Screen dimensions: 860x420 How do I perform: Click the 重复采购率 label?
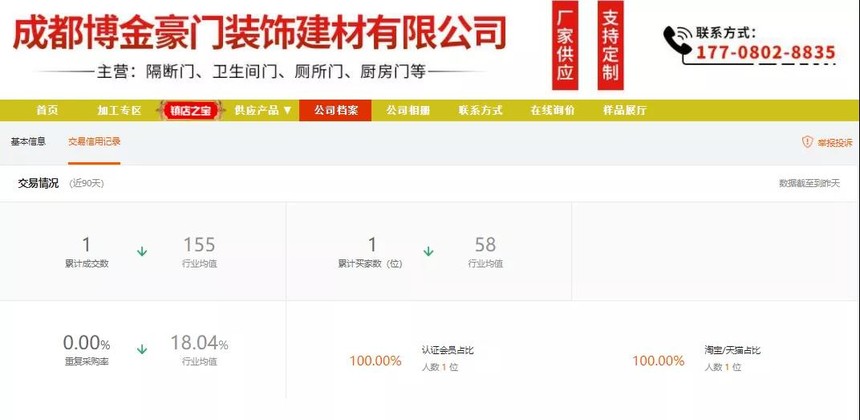(87, 362)
